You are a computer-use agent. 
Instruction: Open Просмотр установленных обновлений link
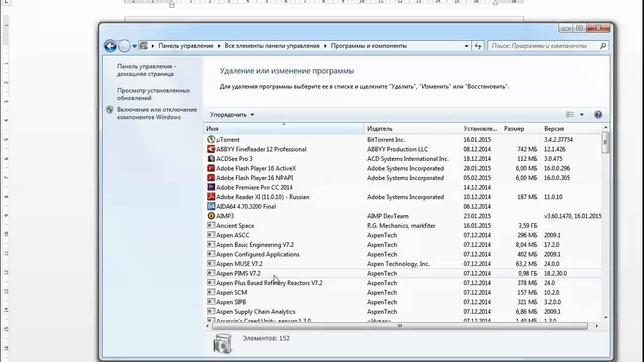click(153, 94)
